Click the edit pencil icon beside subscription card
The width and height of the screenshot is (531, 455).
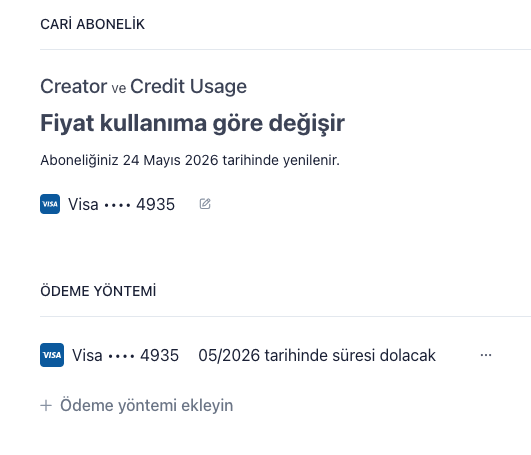click(x=205, y=204)
